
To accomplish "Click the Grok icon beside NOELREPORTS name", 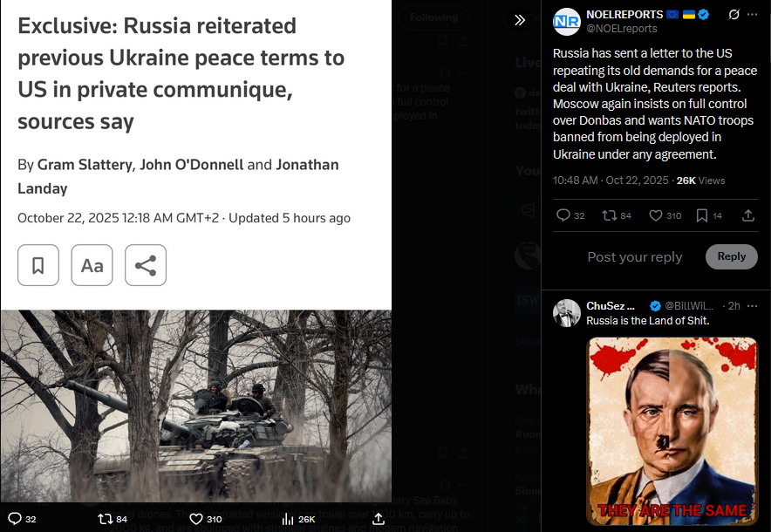I will tap(733, 15).
